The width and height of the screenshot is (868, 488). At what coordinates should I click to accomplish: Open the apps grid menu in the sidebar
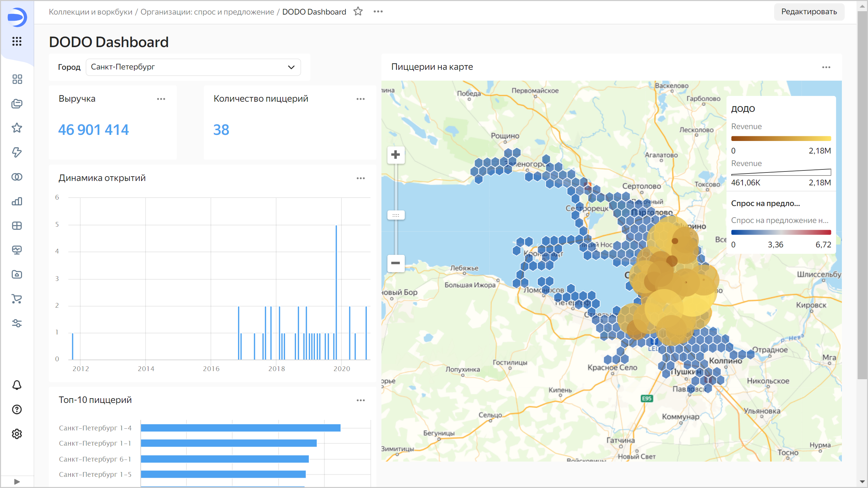click(17, 41)
